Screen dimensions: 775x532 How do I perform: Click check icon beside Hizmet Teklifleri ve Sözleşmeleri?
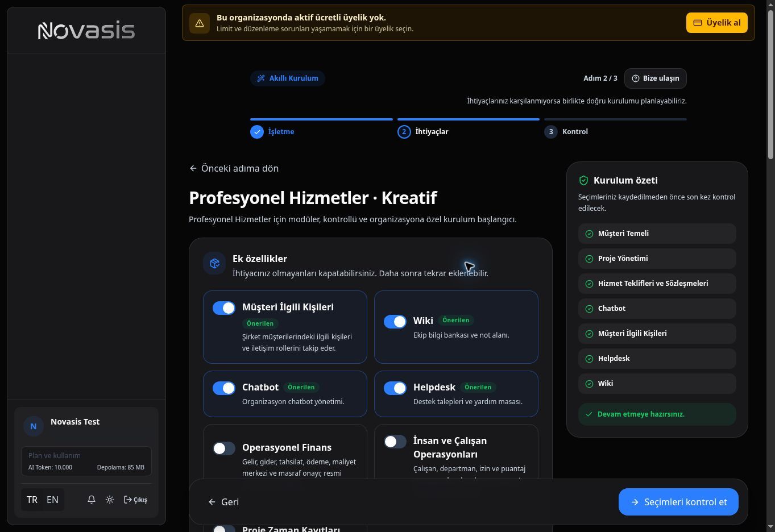pyautogui.click(x=589, y=284)
